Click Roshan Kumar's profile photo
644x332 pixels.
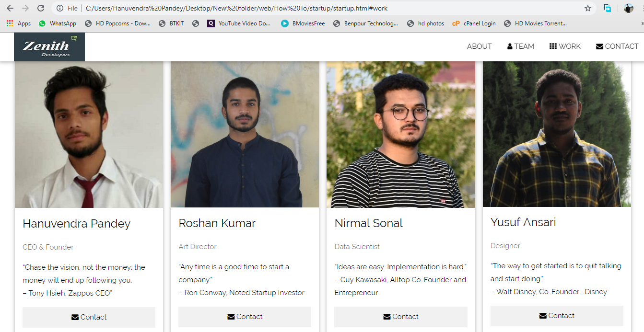[x=245, y=134]
